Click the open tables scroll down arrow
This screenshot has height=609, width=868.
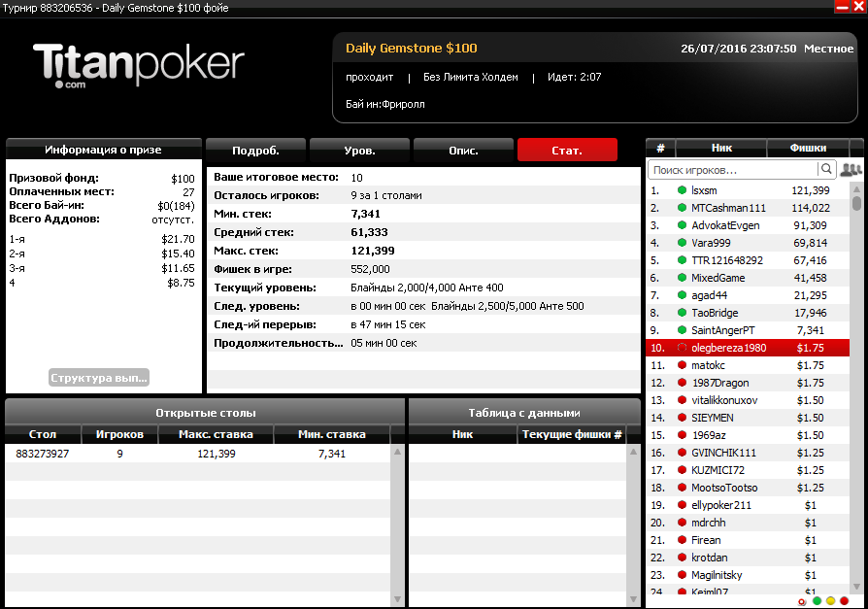[397, 599]
